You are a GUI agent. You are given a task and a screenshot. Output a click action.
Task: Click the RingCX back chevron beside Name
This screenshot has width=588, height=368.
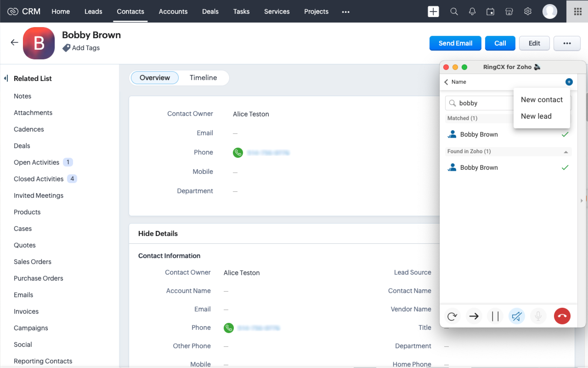[446, 82]
